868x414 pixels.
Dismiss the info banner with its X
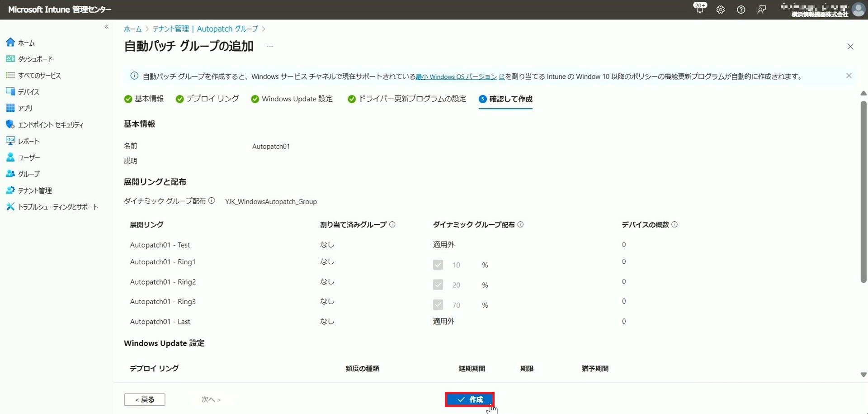[849, 76]
